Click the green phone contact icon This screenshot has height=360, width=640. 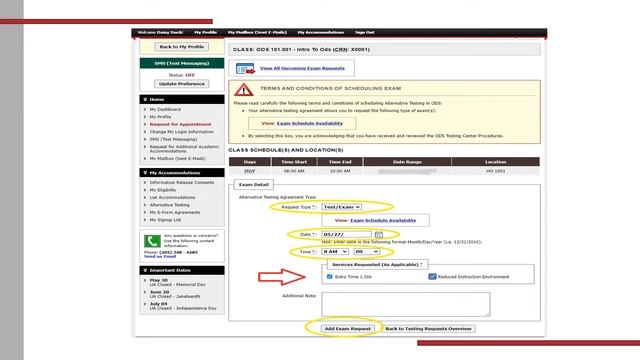click(152, 241)
